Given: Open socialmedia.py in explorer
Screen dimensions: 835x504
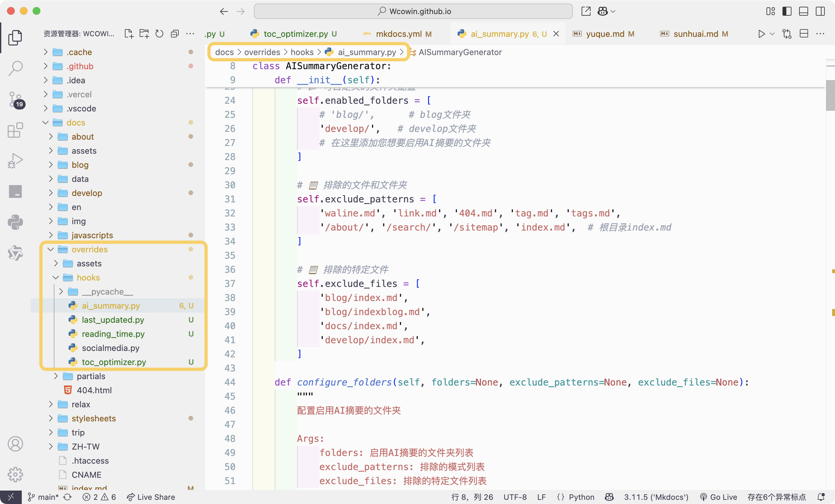Looking at the screenshot, I should (117, 348).
